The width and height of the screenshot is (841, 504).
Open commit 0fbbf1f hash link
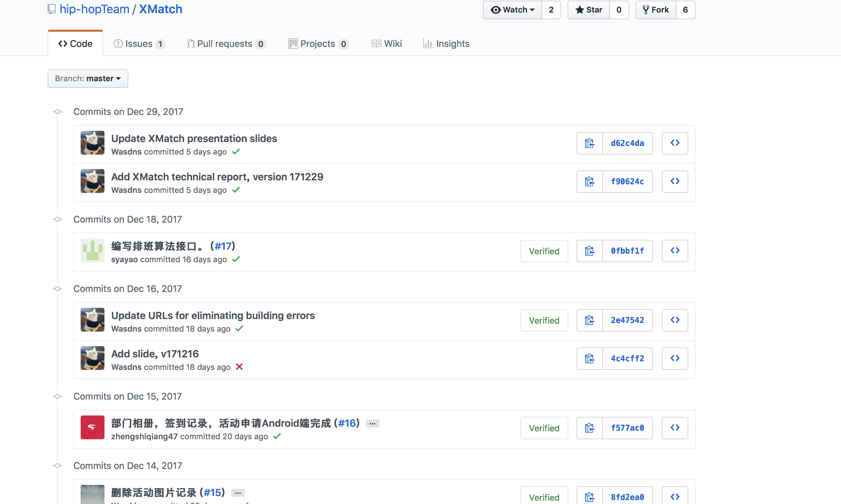coord(627,251)
